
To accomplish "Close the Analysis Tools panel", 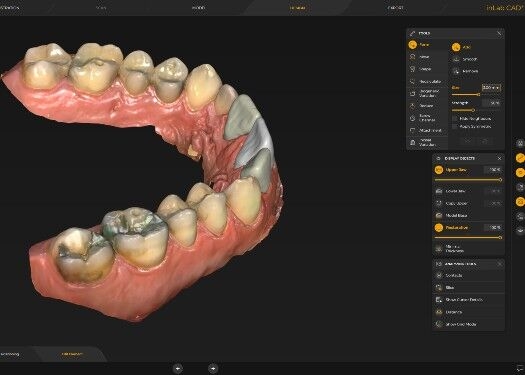I will pos(499,264).
